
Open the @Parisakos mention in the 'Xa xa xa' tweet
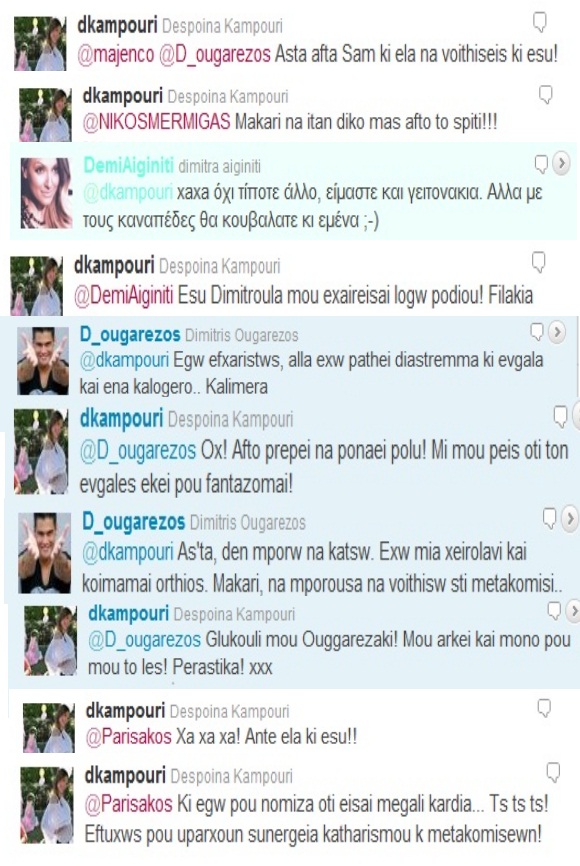(x=128, y=736)
